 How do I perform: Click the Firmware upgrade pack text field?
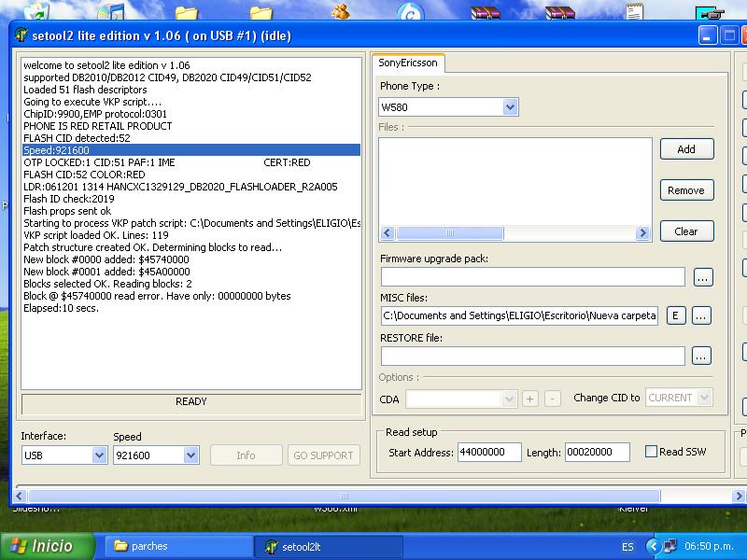click(x=532, y=276)
